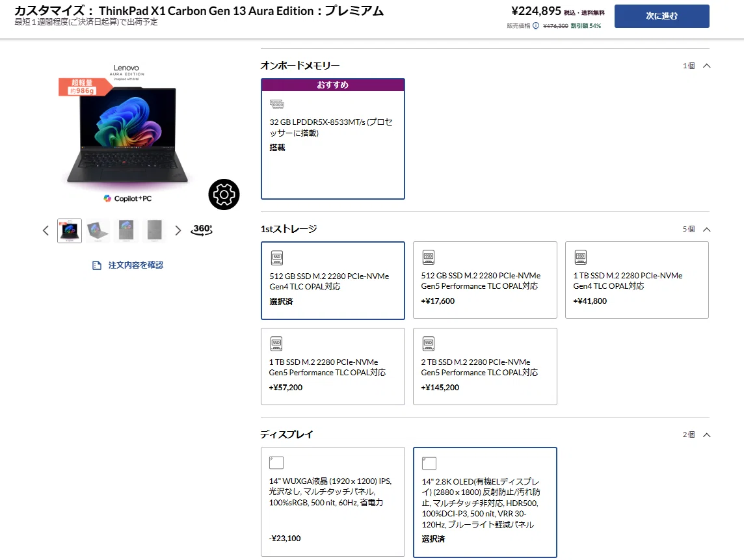Collapse the ディスプレイ section

(x=706, y=434)
